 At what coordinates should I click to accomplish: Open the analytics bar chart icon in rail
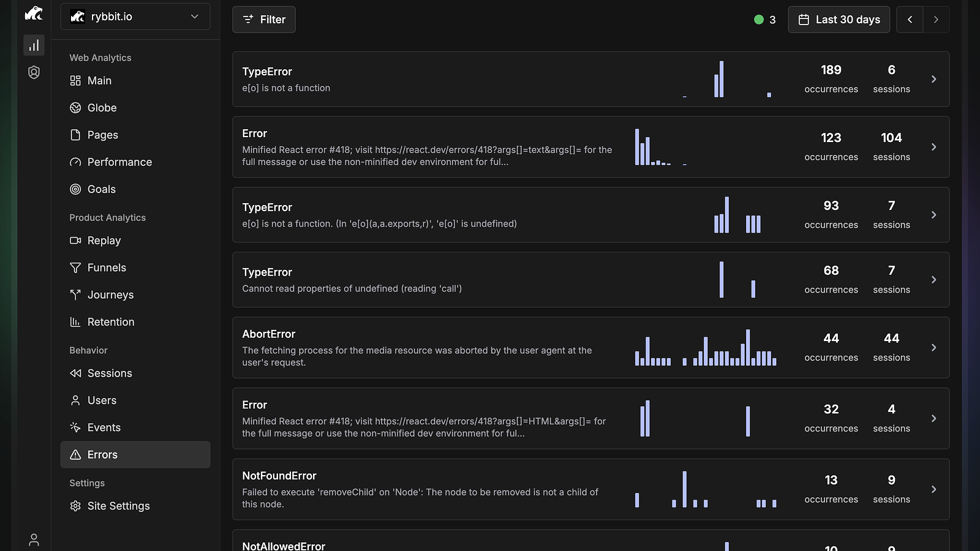coord(34,45)
